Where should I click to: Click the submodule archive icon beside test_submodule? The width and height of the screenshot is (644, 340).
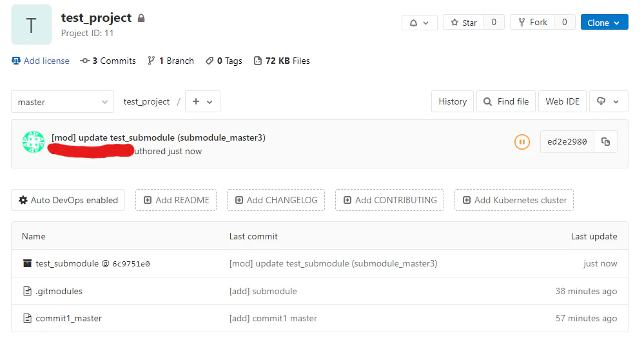coord(27,263)
